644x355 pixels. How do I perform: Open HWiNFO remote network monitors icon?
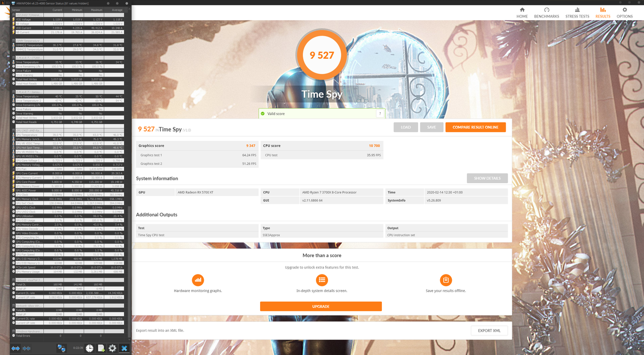(x=61, y=348)
